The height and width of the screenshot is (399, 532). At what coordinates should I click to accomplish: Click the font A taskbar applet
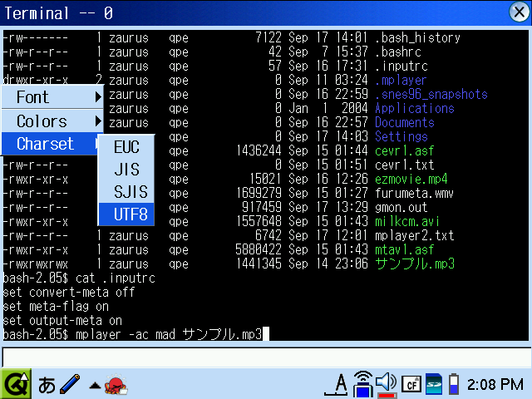point(336,384)
